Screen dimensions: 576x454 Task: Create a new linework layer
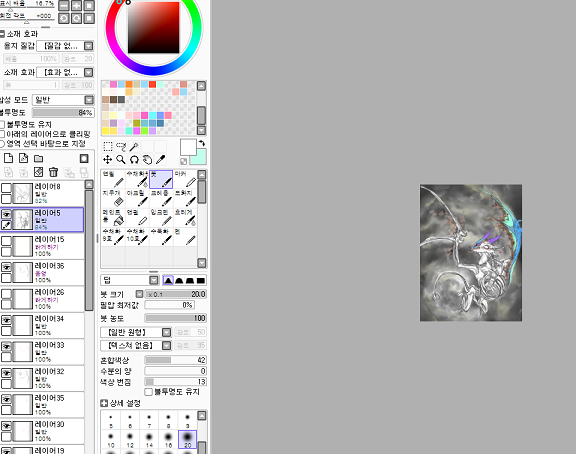click(x=24, y=158)
